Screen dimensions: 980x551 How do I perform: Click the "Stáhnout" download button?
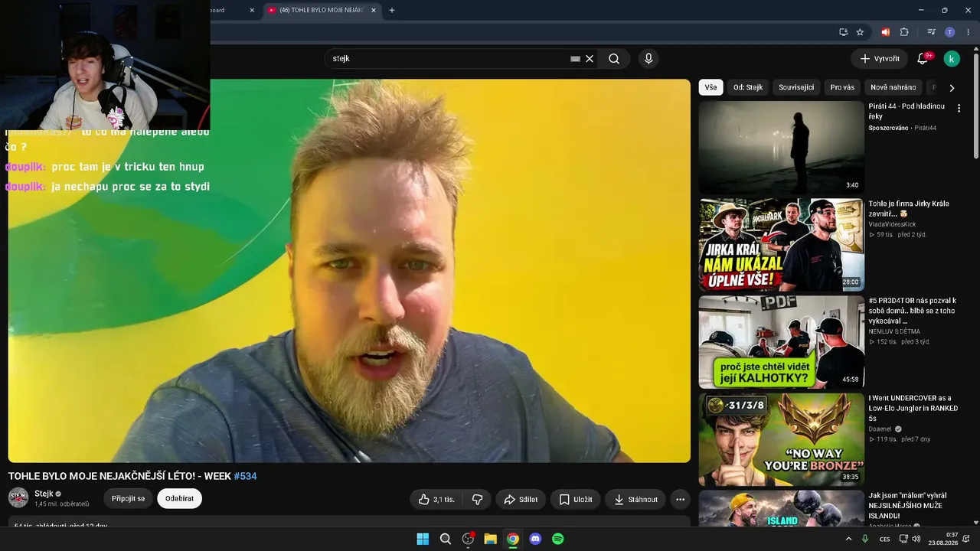(635, 500)
